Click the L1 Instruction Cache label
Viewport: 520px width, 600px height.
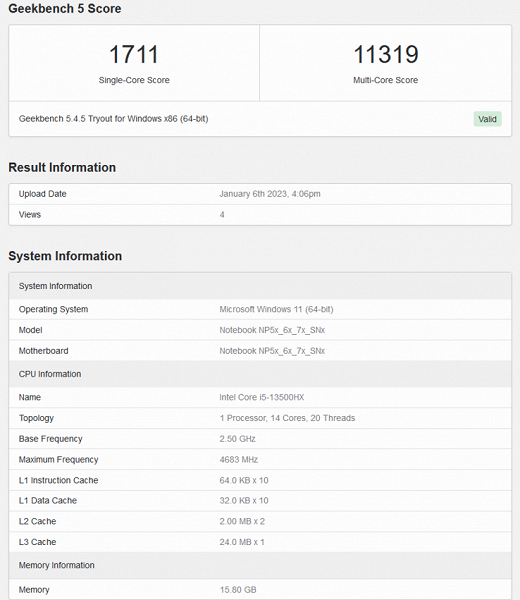[x=59, y=480]
